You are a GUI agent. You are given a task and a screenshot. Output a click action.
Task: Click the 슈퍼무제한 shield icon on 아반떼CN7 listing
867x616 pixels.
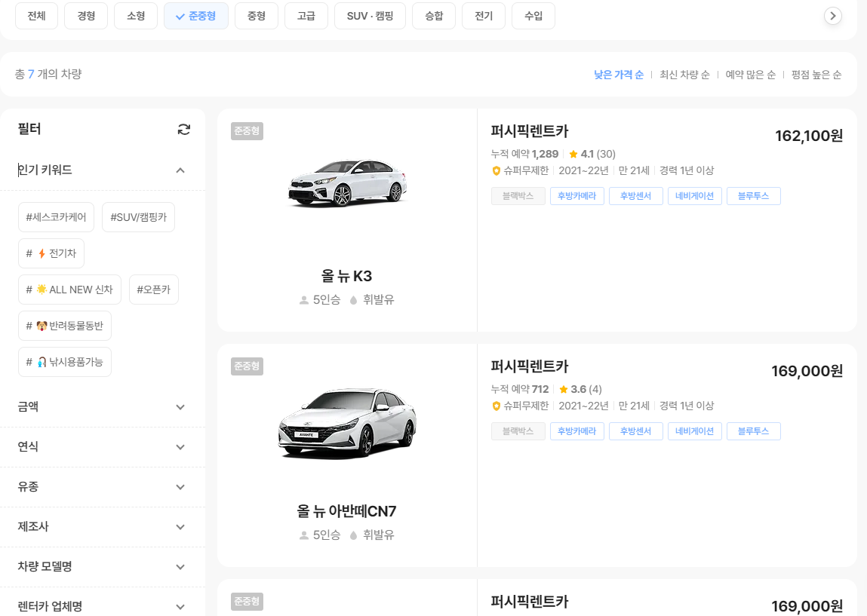pyautogui.click(x=496, y=406)
